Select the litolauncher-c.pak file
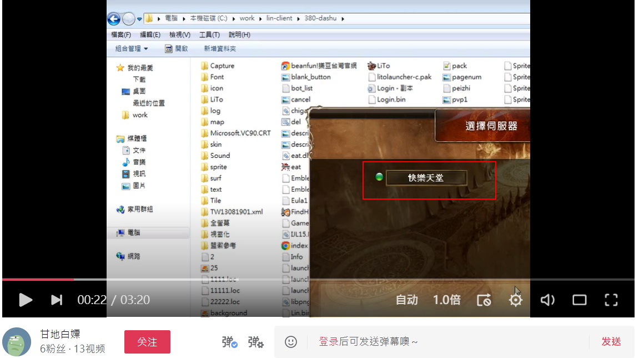644x358 pixels. pos(400,77)
